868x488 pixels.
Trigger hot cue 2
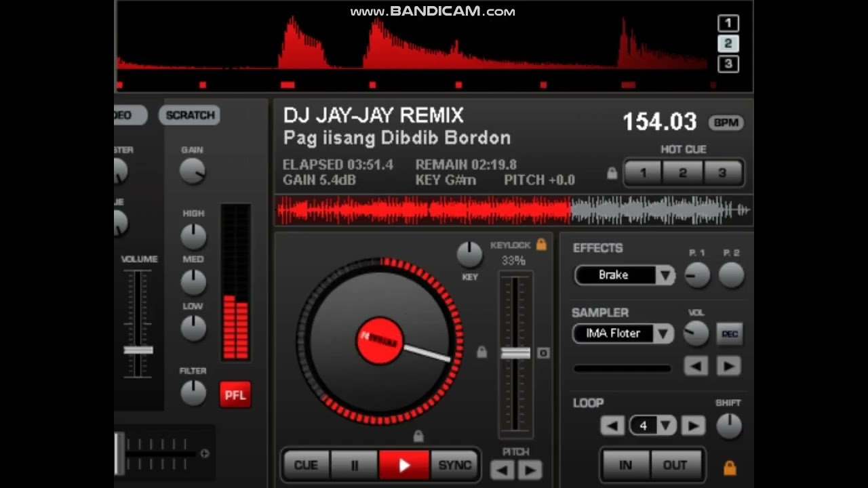tap(683, 173)
